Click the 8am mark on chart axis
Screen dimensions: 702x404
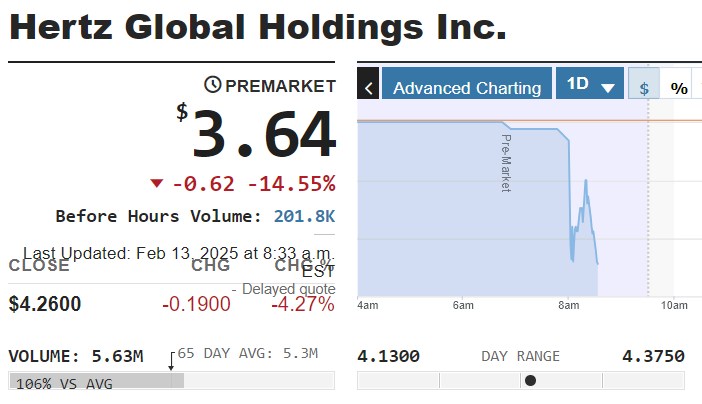pyautogui.click(x=569, y=305)
